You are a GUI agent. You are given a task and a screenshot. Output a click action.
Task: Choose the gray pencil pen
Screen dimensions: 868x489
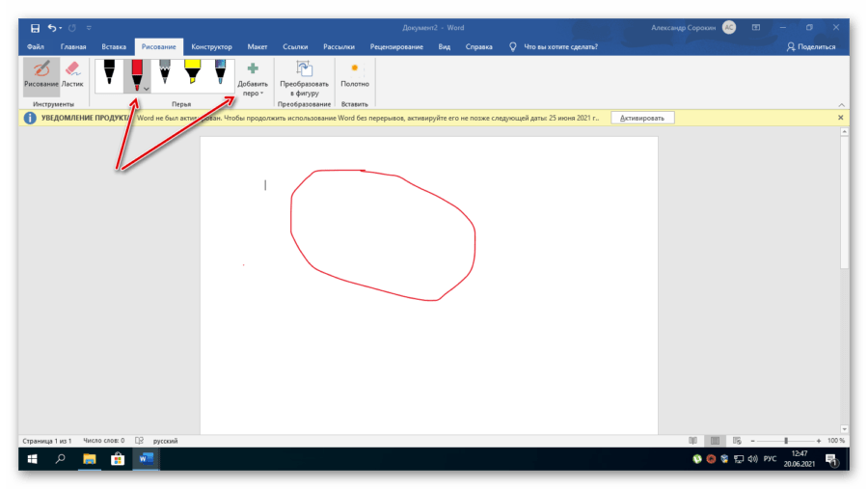point(165,75)
